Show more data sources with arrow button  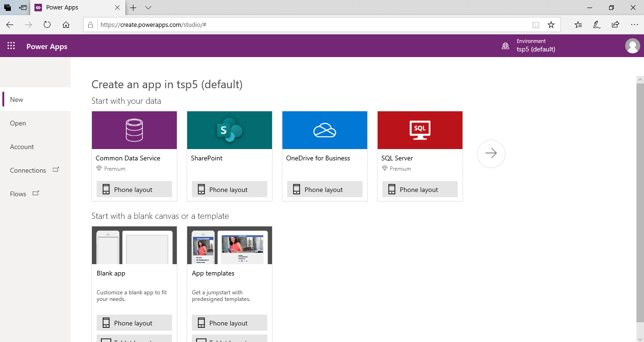pyautogui.click(x=491, y=153)
